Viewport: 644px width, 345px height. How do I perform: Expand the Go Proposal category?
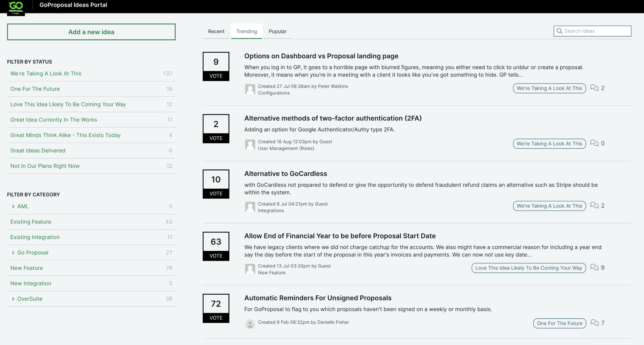pos(13,253)
